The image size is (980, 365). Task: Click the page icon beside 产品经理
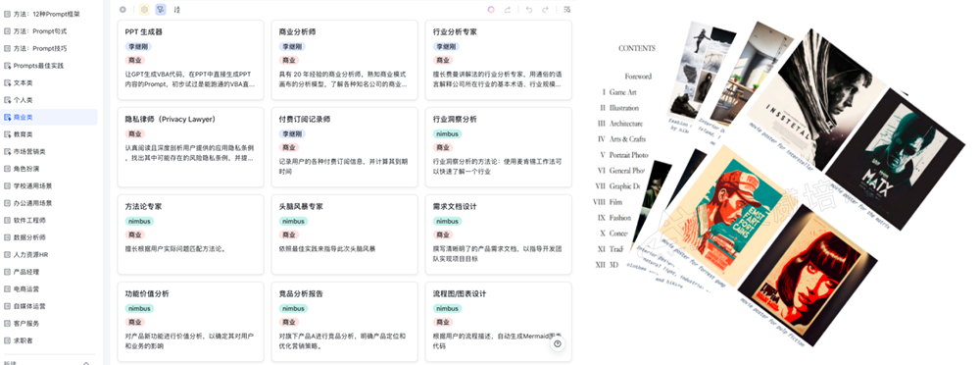8,272
